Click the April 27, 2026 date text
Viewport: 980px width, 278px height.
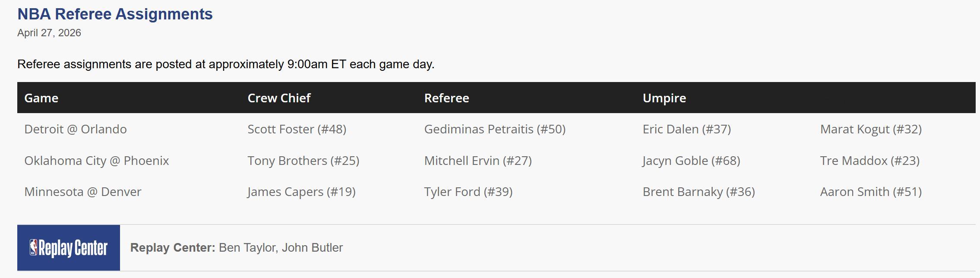(x=49, y=33)
